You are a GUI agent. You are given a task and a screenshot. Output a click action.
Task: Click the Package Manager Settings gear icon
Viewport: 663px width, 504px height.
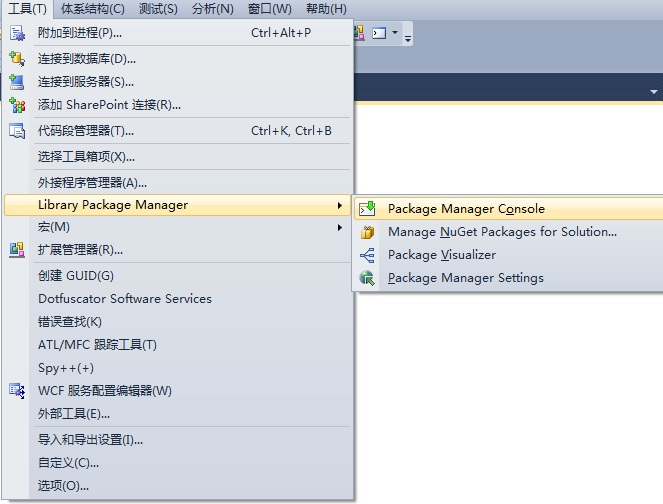[x=368, y=278]
